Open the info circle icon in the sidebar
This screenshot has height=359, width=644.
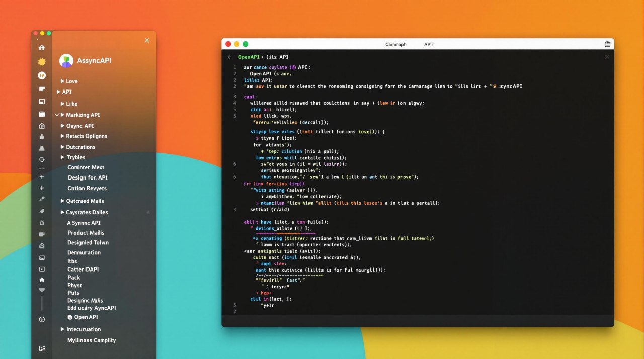coord(42,319)
